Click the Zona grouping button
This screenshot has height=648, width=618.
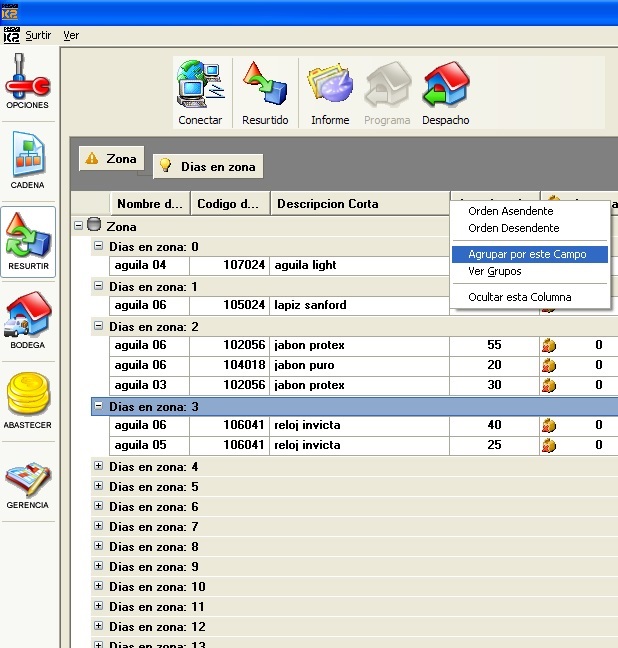(x=112, y=158)
